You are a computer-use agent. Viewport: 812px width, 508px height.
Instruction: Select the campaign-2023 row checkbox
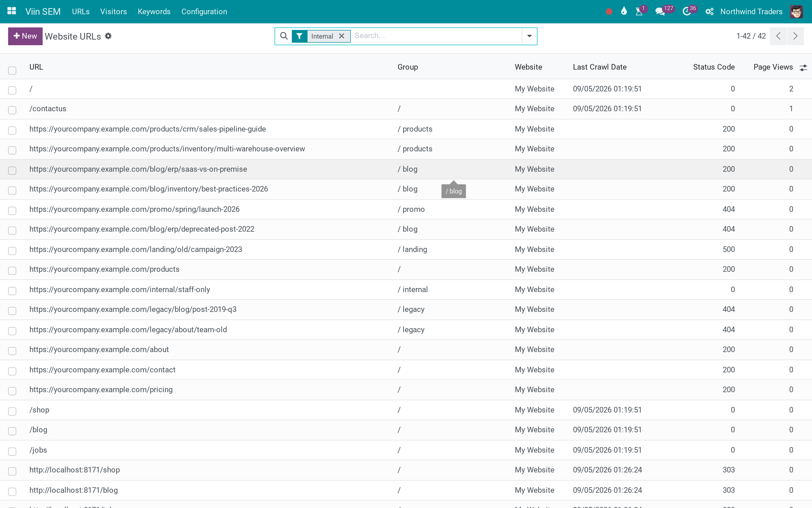pos(12,251)
